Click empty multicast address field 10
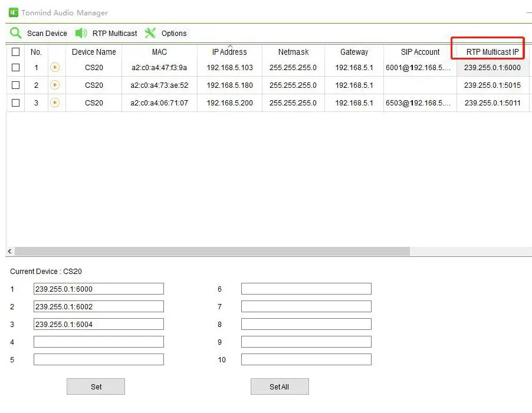The width and height of the screenshot is (532, 413). pos(306,359)
